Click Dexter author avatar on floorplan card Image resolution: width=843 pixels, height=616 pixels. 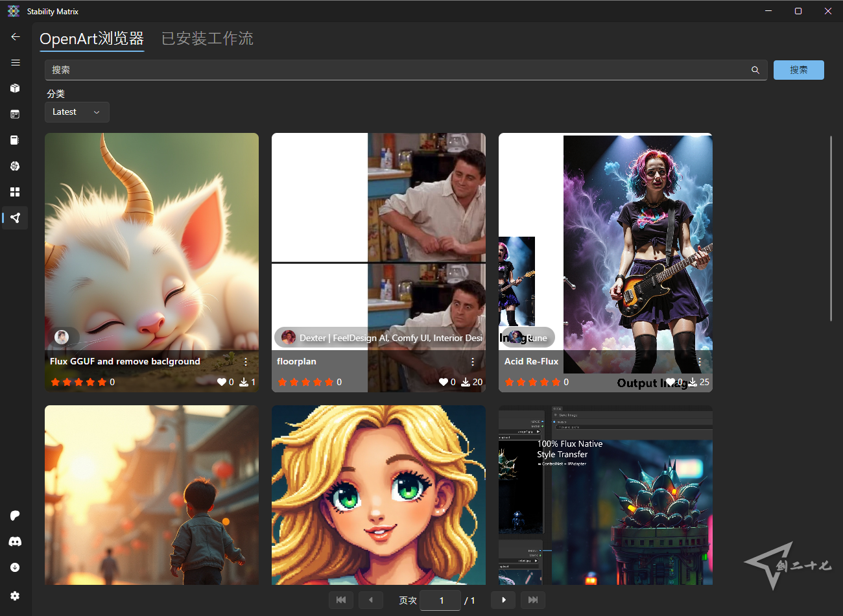pyautogui.click(x=289, y=337)
